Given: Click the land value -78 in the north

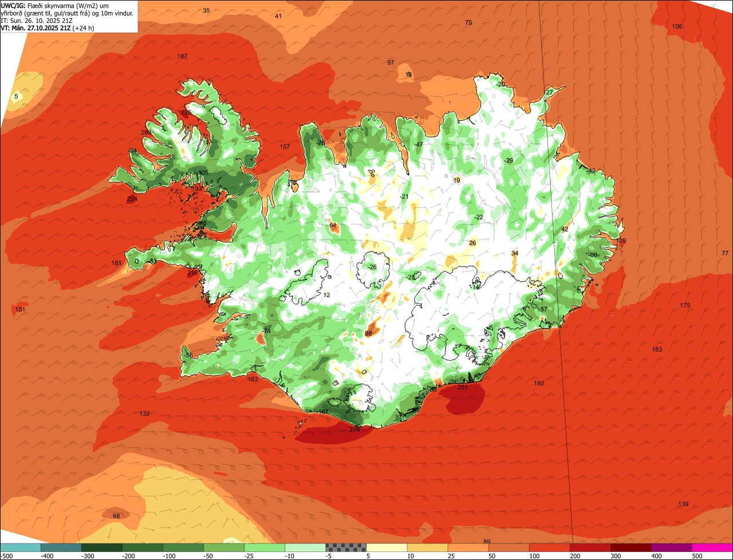Looking at the screenshot, I should point(320,143).
